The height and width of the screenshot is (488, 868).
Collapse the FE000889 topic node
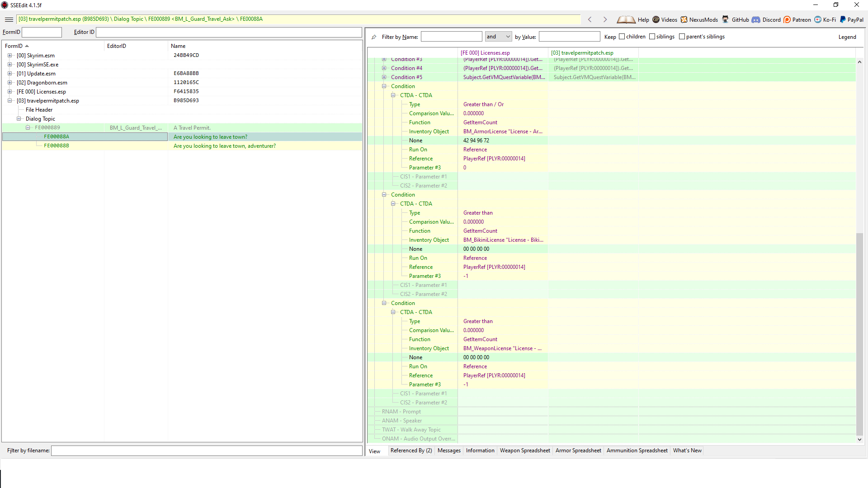(28, 128)
